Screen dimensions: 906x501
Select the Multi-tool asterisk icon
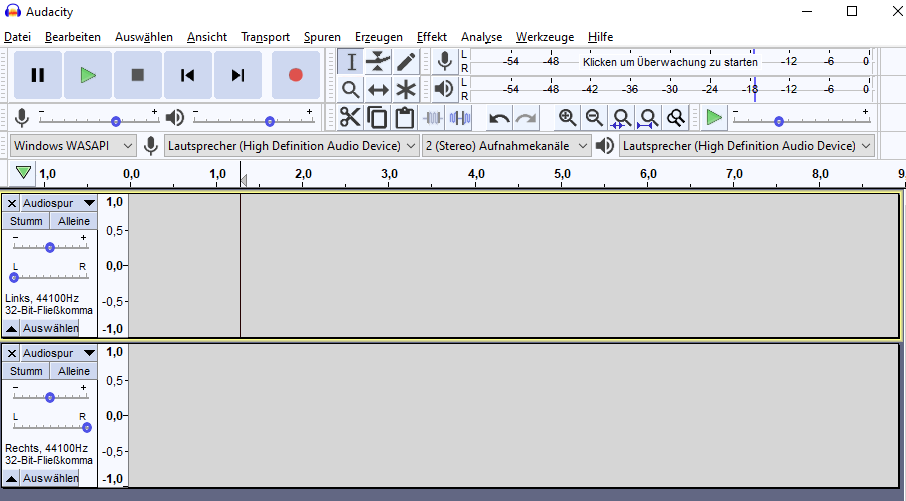406,90
